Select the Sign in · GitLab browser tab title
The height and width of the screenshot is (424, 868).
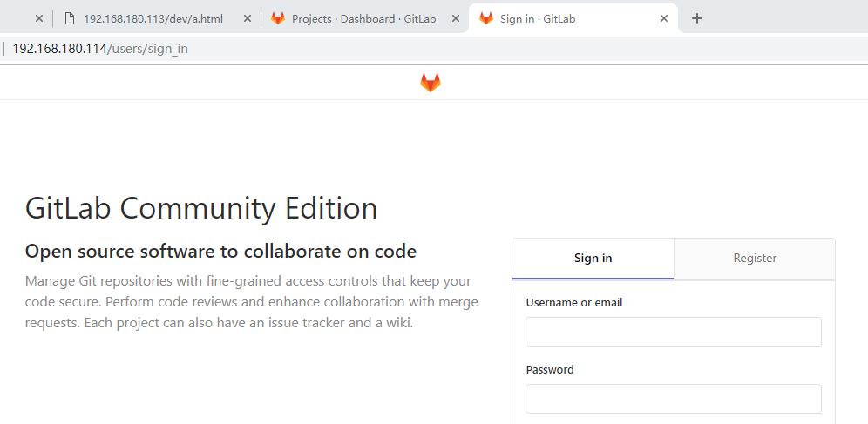(538, 19)
